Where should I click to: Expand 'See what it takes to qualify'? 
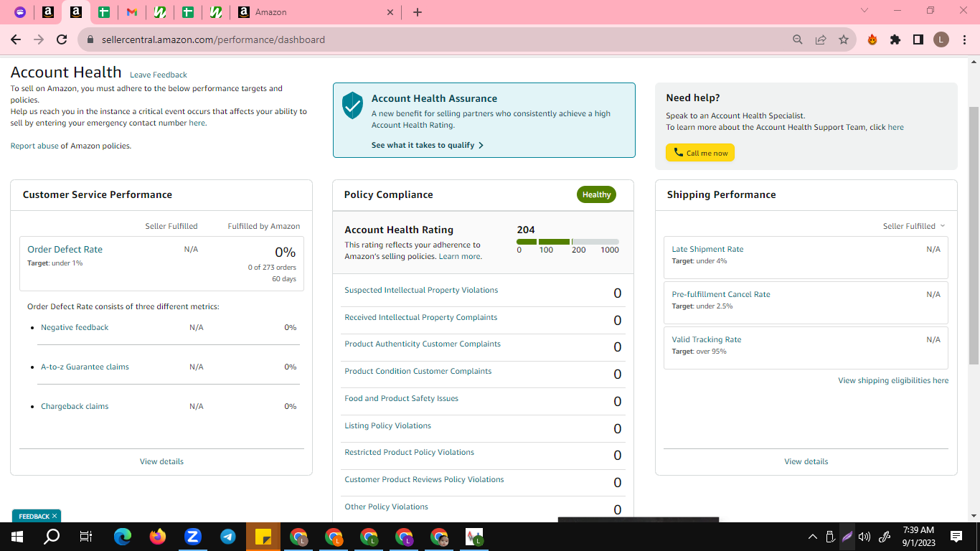tap(428, 145)
